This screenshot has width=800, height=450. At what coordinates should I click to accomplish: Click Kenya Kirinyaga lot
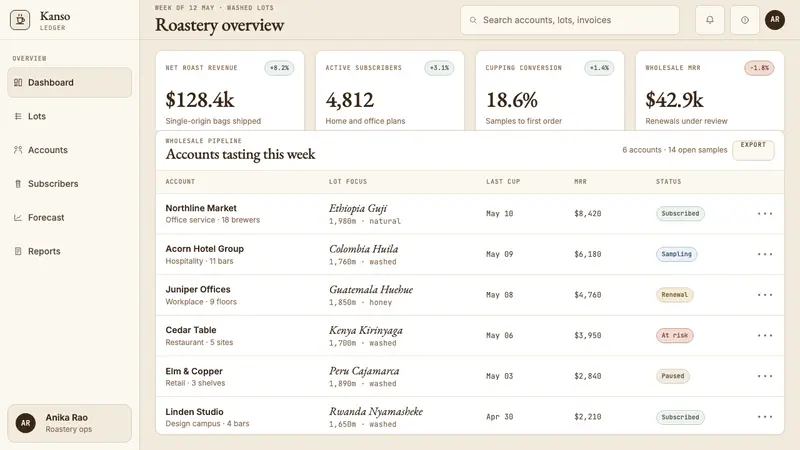pos(366,330)
